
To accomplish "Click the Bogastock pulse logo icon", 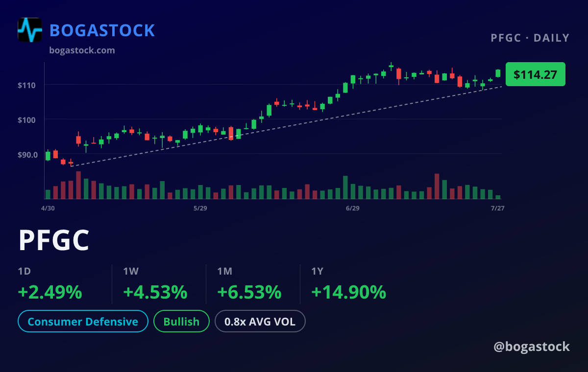I will 30,30.
